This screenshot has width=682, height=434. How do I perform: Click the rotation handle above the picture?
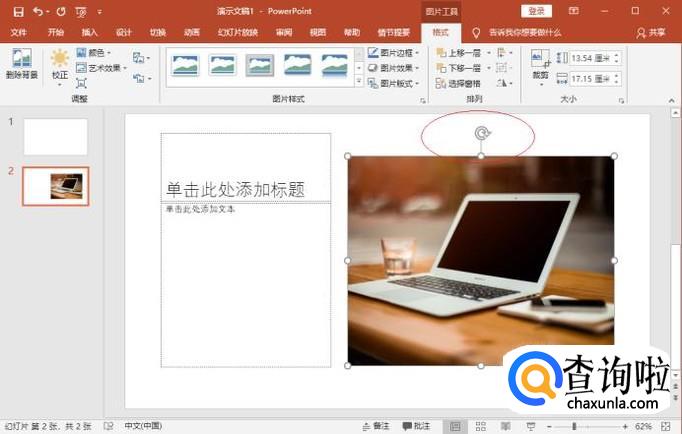coord(481,133)
